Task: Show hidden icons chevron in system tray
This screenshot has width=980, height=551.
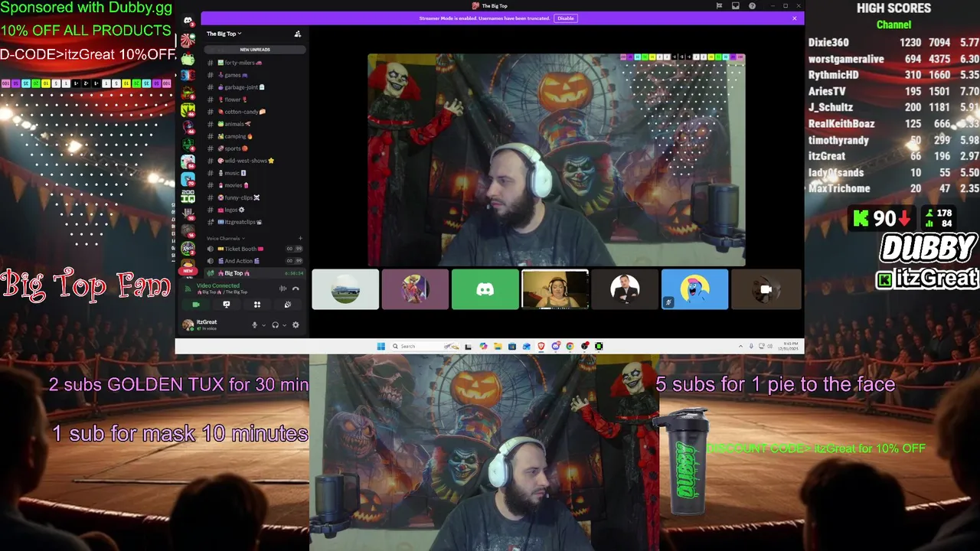Action: [740, 347]
